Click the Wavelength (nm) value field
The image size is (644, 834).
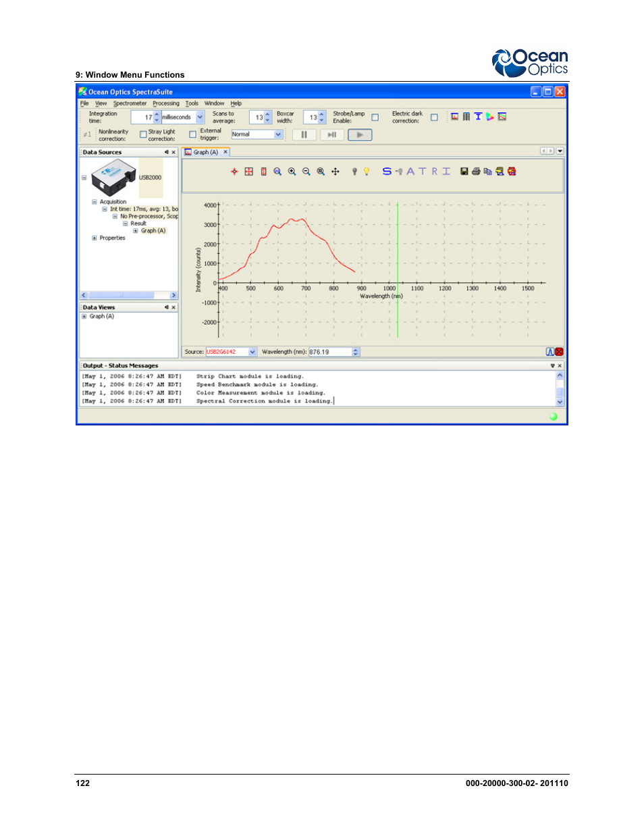[x=331, y=352]
